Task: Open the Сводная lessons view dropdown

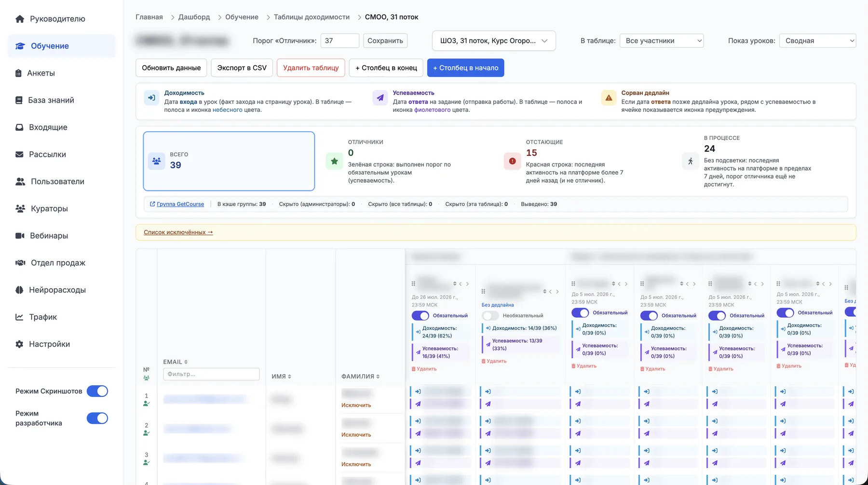Action: (818, 40)
